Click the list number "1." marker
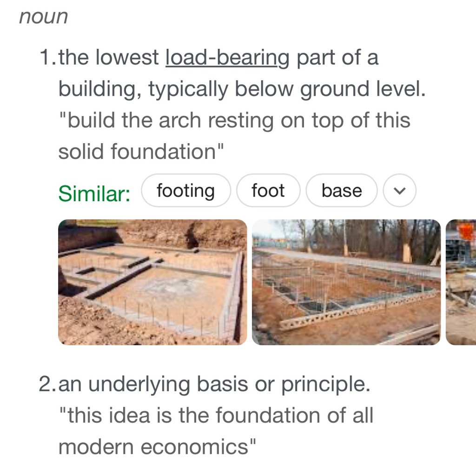476x467 pixels. (48, 58)
